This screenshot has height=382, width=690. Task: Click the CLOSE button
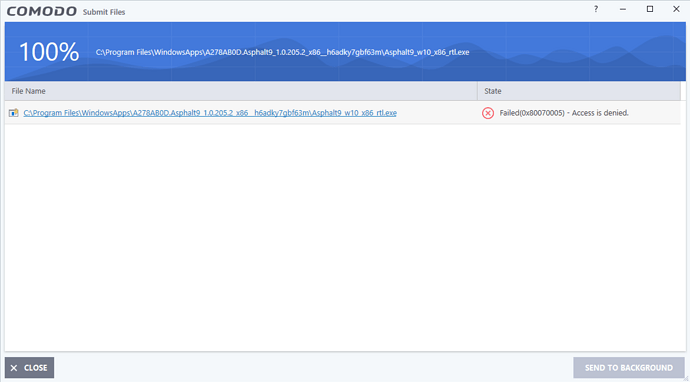point(29,367)
